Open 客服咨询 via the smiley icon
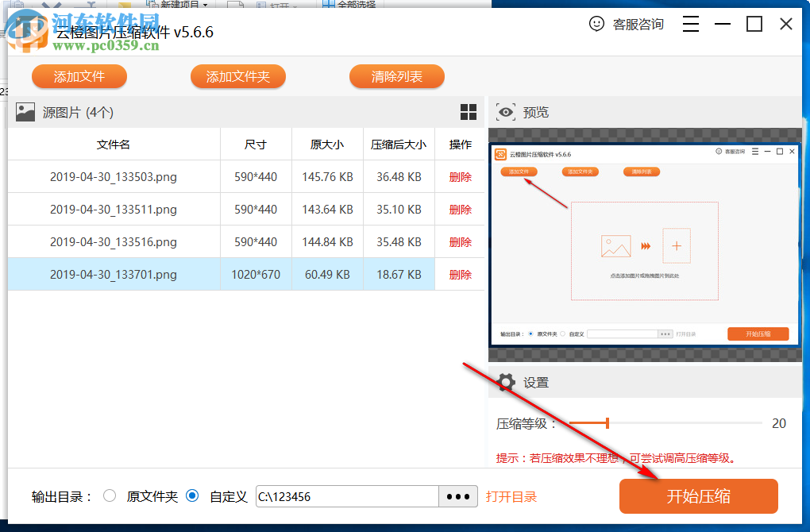Image resolution: width=810 pixels, height=532 pixels. click(x=597, y=24)
